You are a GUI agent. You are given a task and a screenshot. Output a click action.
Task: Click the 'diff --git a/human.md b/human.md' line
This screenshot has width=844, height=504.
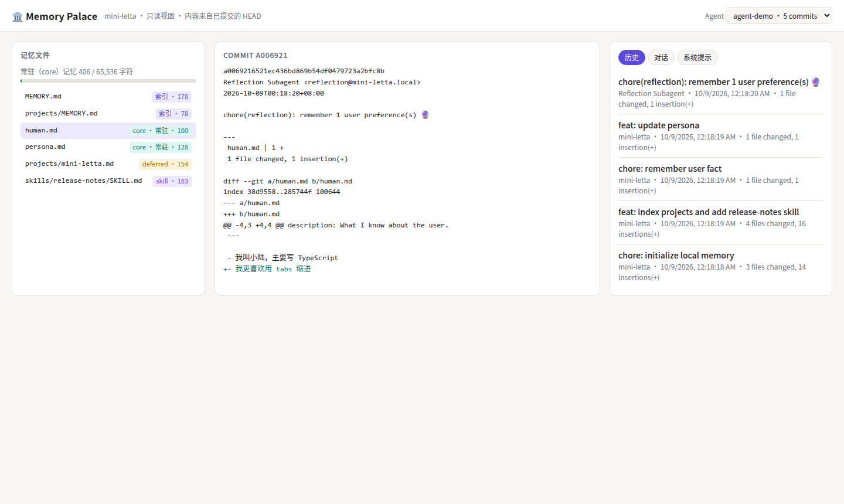tap(288, 182)
